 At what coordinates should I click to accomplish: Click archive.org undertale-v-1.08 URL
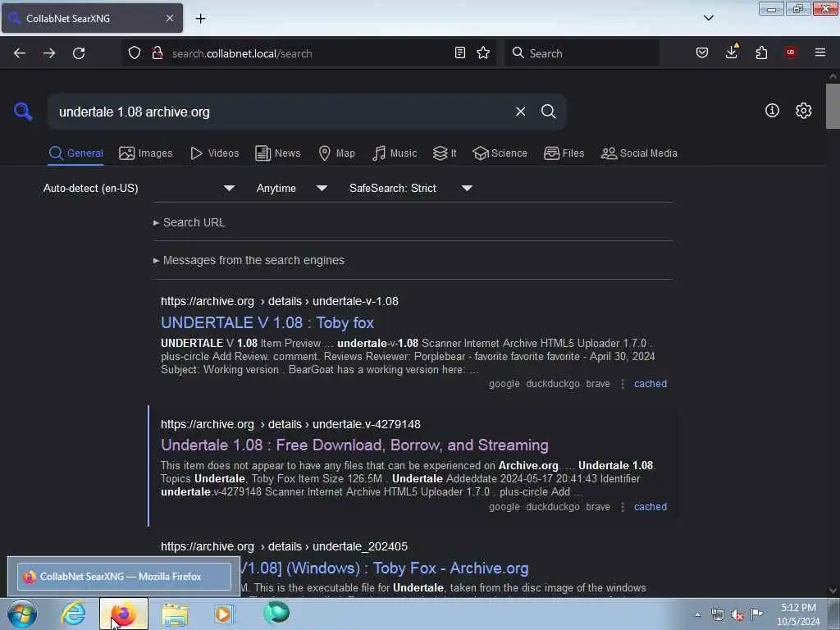point(280,301)
